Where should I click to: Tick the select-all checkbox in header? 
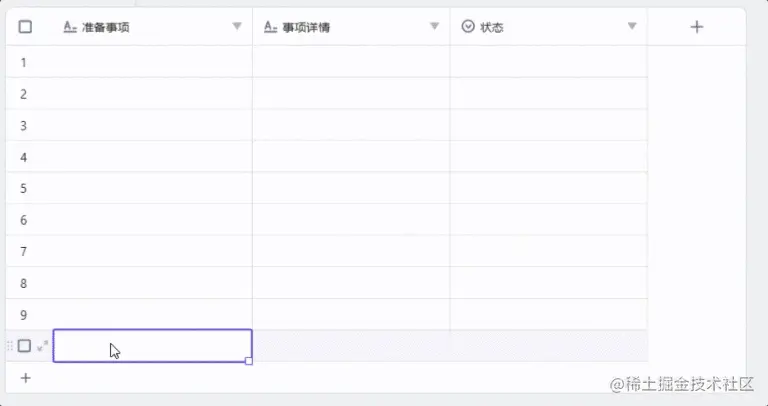tap(25, 26)
